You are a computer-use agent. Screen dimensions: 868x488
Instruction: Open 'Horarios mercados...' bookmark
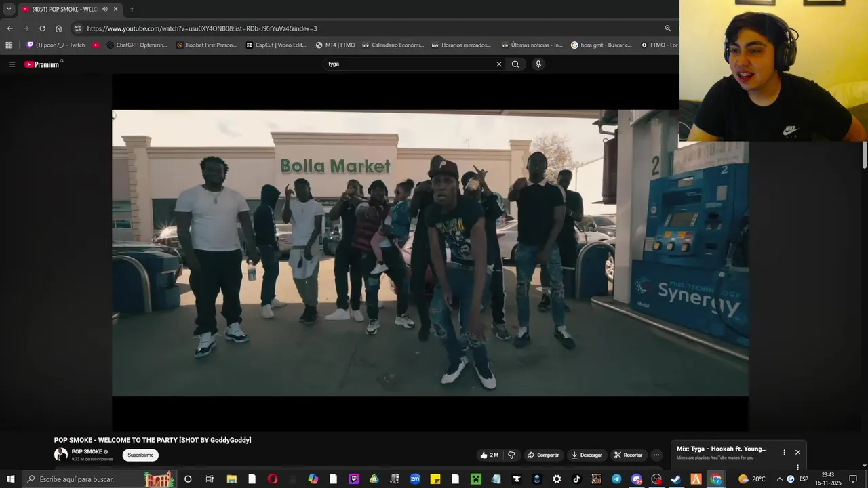pos(462,45)
